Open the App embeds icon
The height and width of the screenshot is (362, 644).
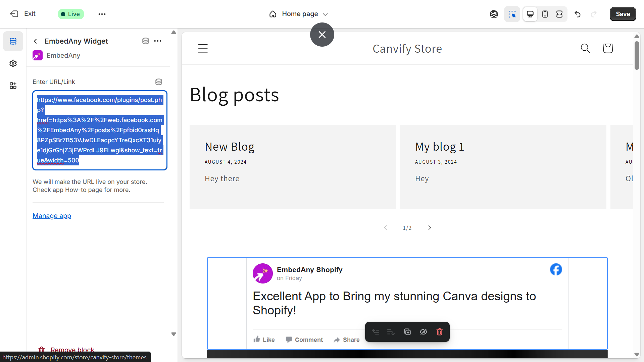[x=13, y=86]
